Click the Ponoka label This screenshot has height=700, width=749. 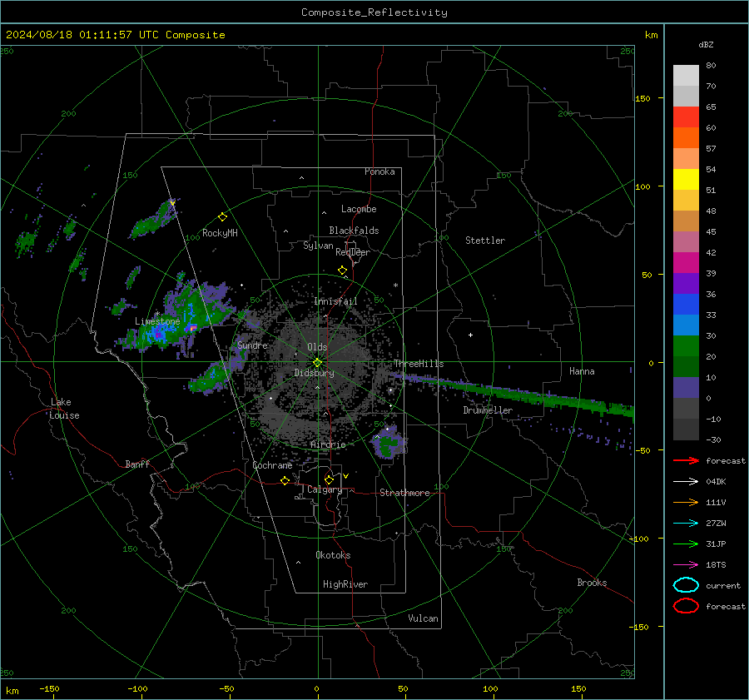click(379, 171)
